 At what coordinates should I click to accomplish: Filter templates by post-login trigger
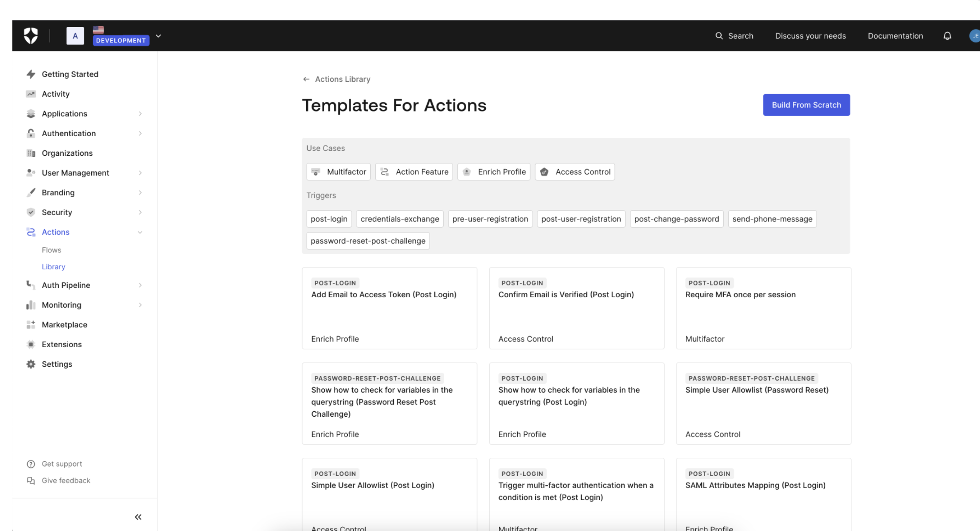(x=329, y=218)
